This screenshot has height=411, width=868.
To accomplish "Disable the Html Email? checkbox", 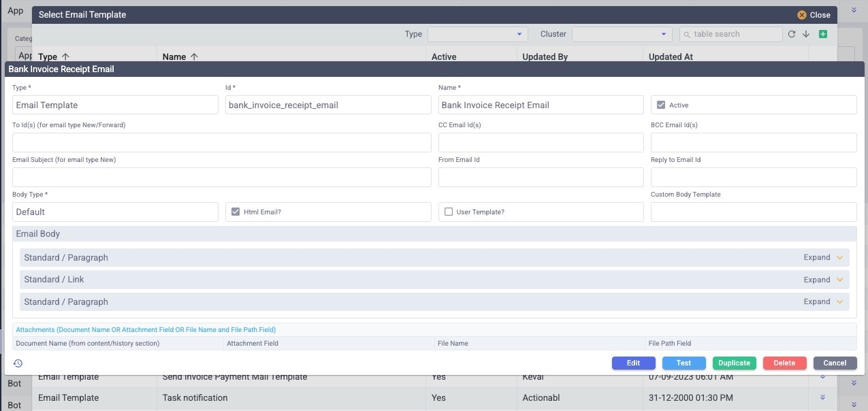I will pyautogui.click(x=236, y=212).
